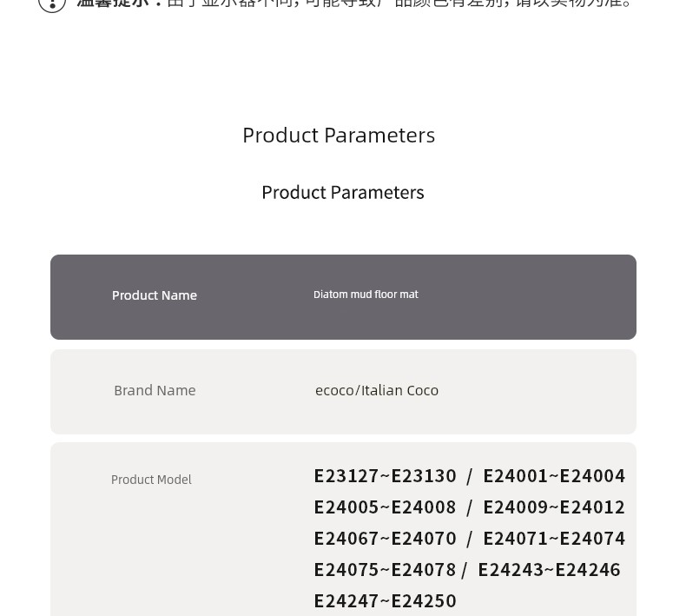Click model range E24071~E24074
686x616 pixels.
554,539
